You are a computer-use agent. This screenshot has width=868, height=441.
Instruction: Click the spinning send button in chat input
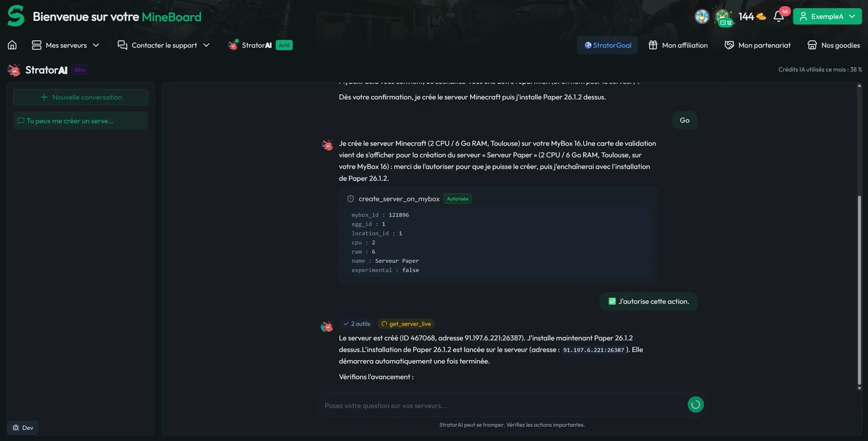695,404
